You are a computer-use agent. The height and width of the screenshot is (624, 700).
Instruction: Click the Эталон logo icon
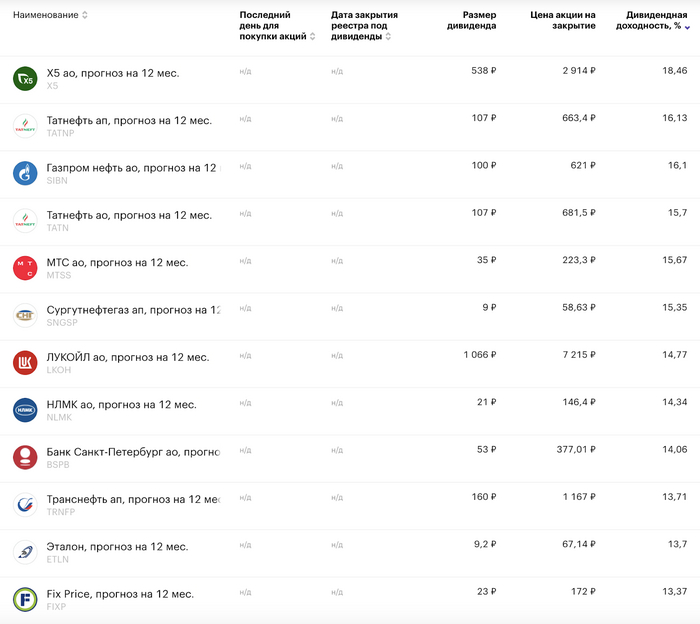25,552
